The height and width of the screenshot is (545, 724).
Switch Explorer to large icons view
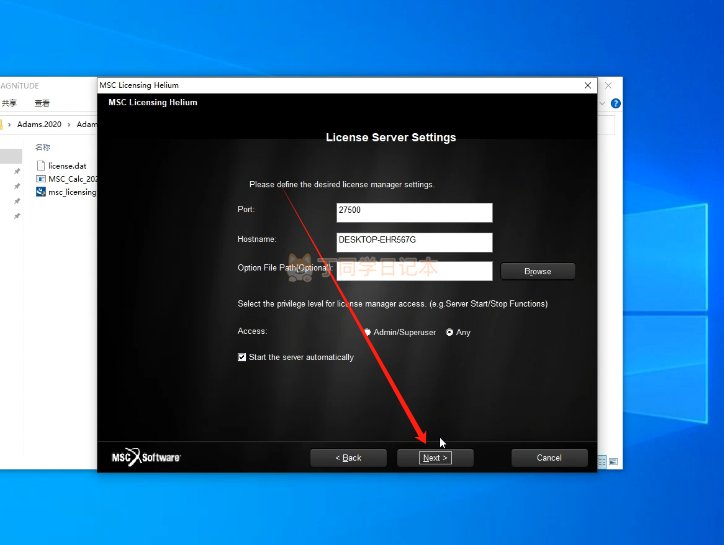click(613, 461)
